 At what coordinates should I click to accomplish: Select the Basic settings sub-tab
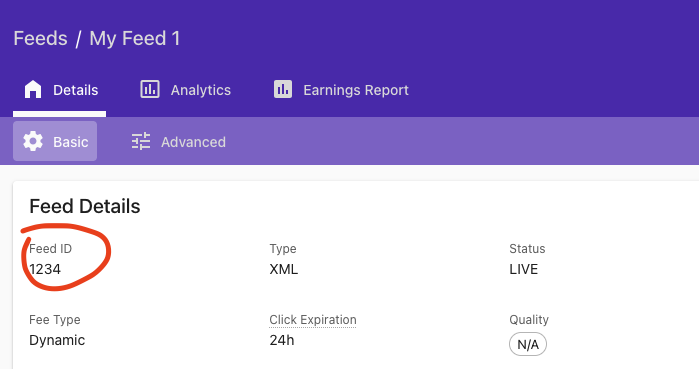[x=55, y=141]
